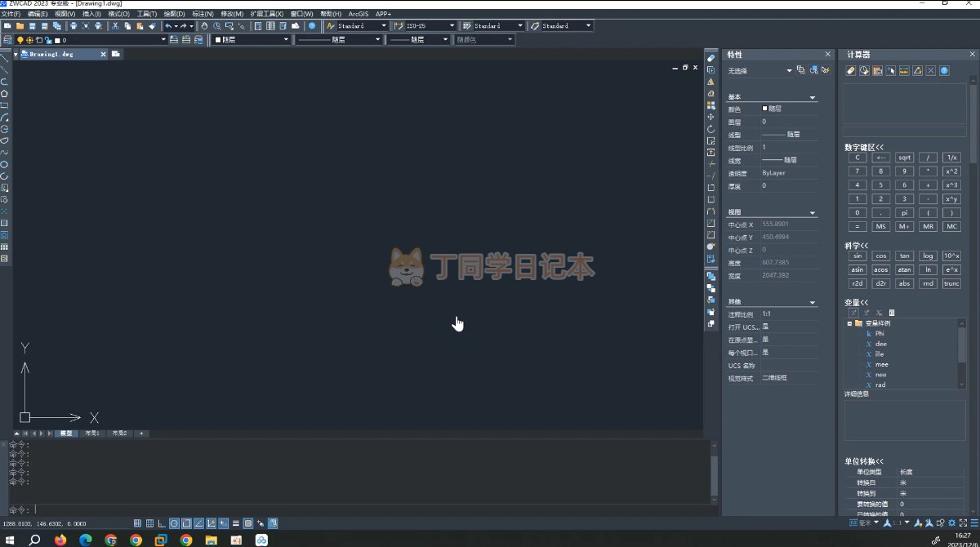Click calculator help question mark icon
This screenshot has width=980, height=547.
pos(944,71)
